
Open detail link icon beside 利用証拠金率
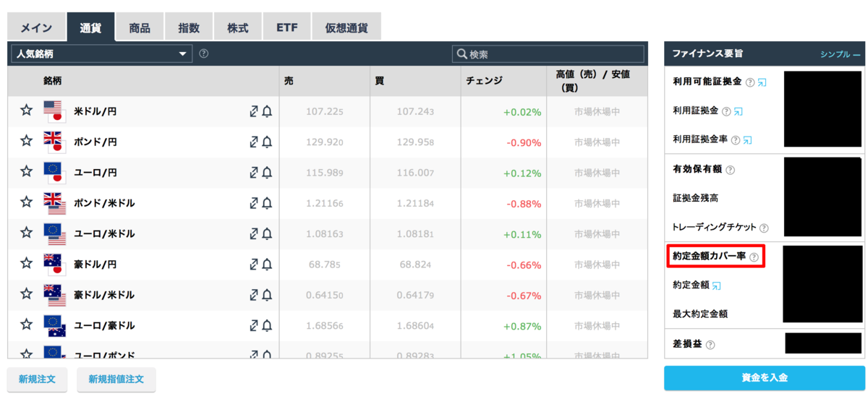click(748, 140)
